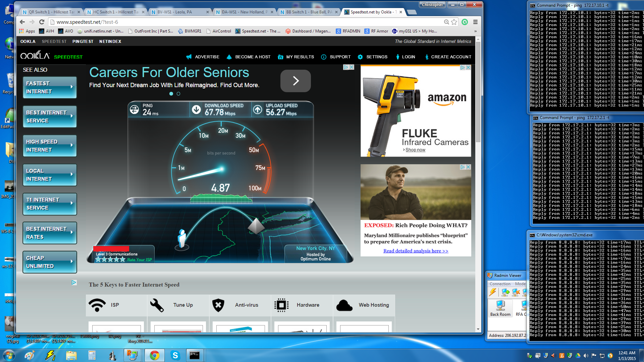Select the first carousel dot in ad

[x=171, y=94]
